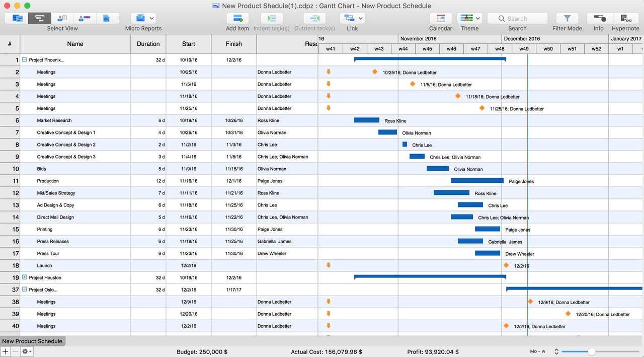This screenshot has height=357, width=644.
Task: Click the Add Item toolbar icon
Action: click(237, 19)
